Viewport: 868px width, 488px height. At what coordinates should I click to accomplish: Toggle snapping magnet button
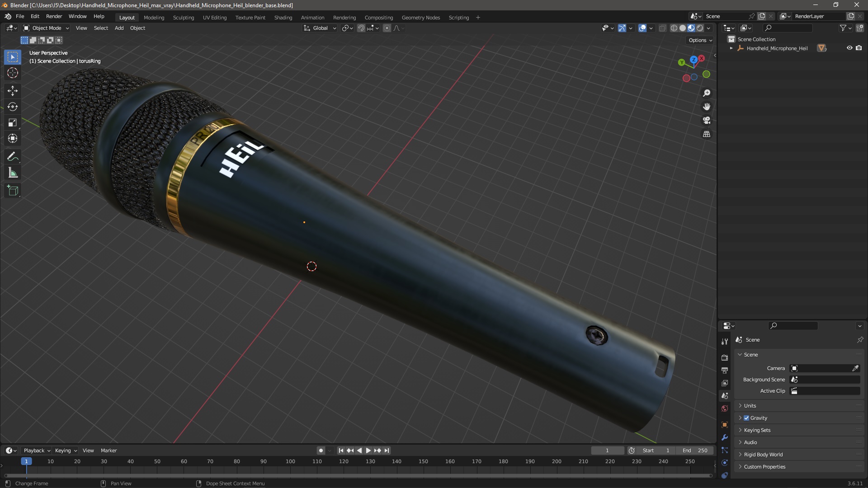361,28
